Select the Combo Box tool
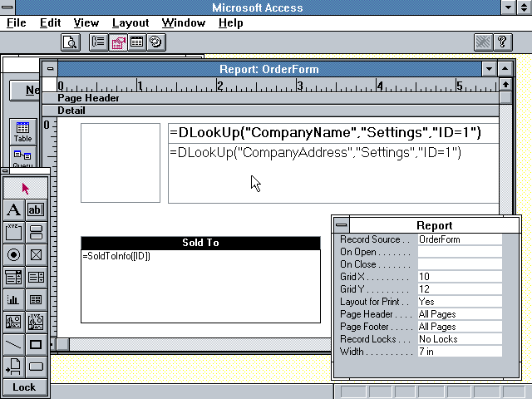This screenshot has height=399, width=532. tap(14, 277)
